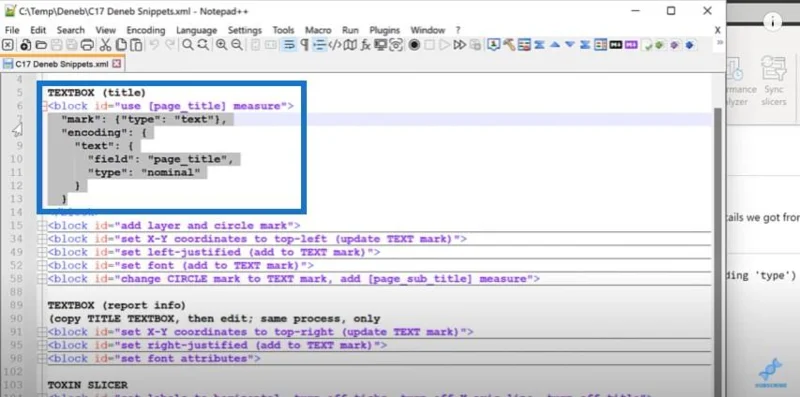Click the New file toolbar icon
800x397 pixels.
(x=25, y=45)
